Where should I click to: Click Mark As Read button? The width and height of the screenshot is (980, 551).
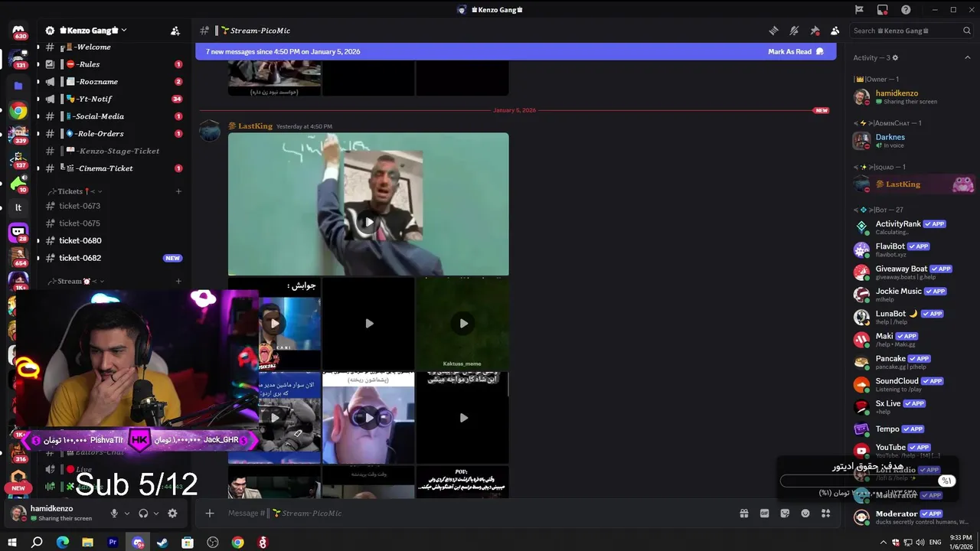click(x=795, y=51)
